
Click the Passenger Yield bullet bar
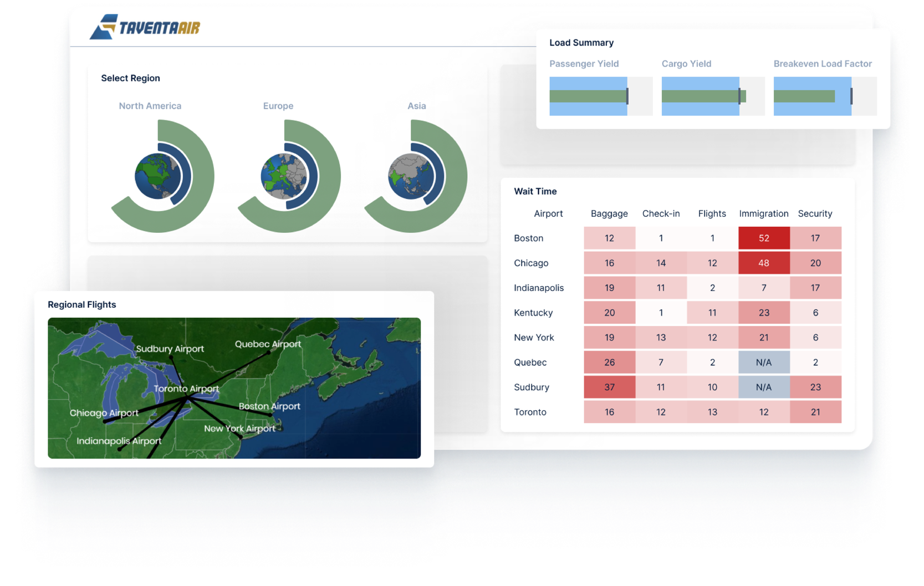600,96
